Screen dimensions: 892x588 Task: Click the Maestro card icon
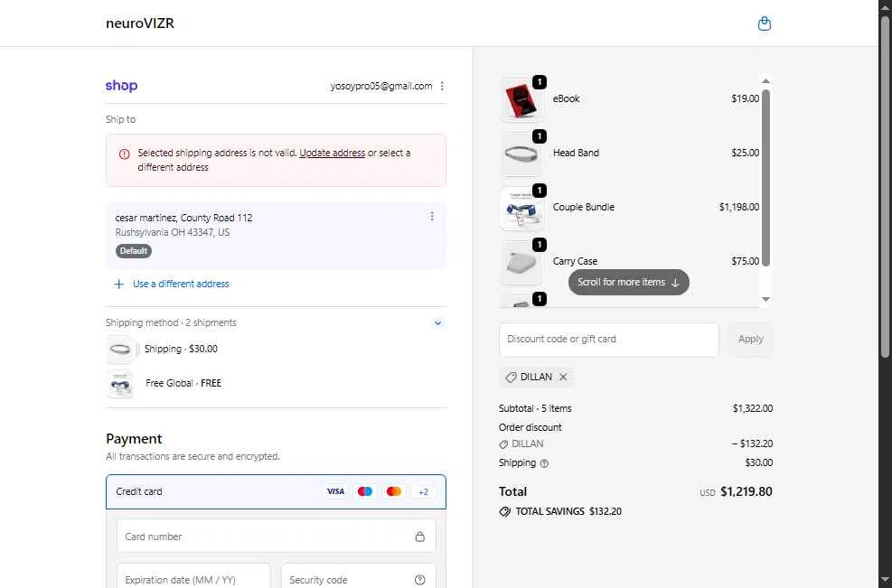coord(364,491)
